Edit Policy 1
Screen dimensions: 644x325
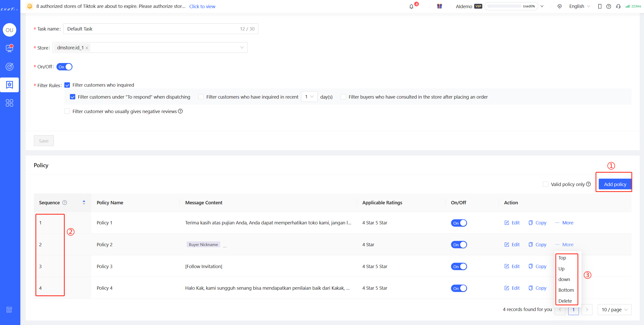click(512, 223)
